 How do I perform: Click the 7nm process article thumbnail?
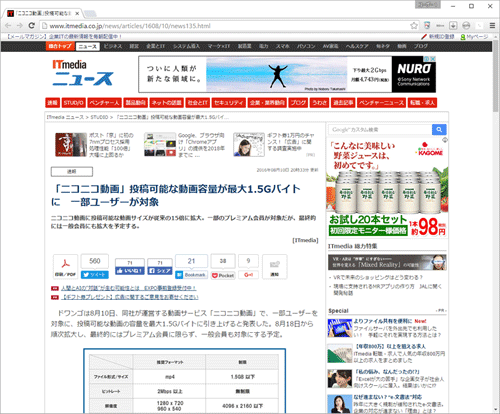(71, 144)
